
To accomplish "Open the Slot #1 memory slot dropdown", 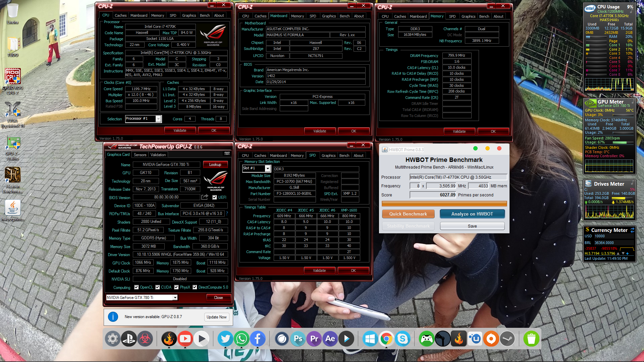I will tap(256, 168).
